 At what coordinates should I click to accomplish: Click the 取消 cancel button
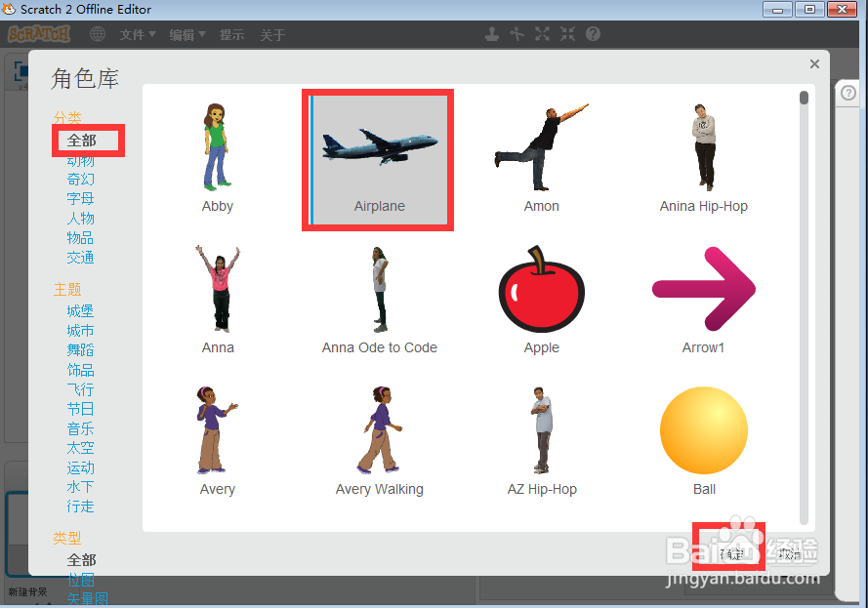790,553
